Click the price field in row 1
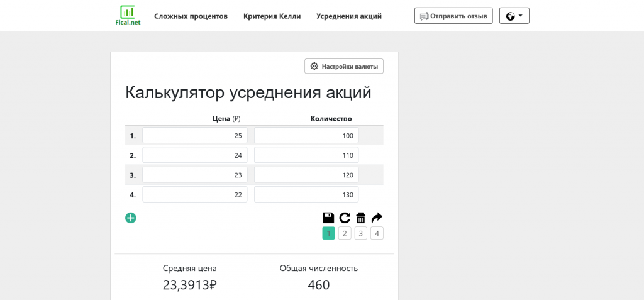This screenshot has width=644, height=300. coord(195,135)
